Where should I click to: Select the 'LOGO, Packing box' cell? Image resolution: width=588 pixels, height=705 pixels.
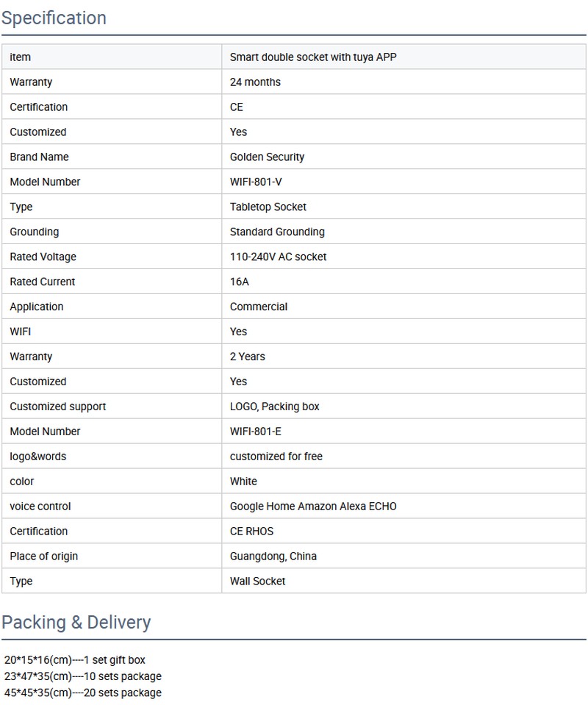(275, 407)
